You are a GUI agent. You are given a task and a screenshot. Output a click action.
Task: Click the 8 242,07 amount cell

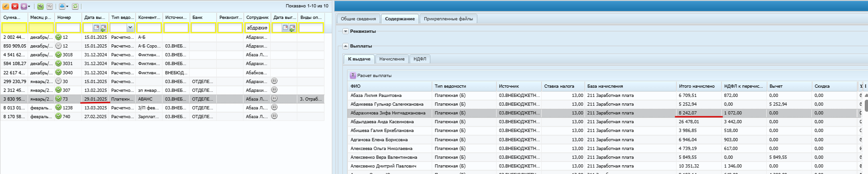coord(699,113)
